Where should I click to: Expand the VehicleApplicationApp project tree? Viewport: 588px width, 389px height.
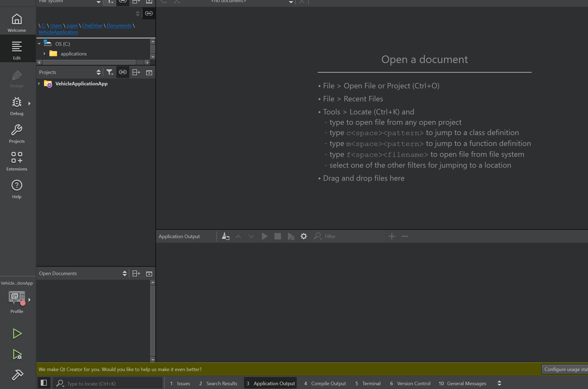coord(39,83)
